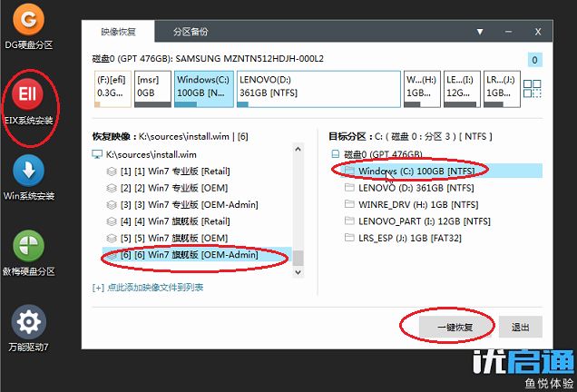Viewport: 577px width, 392px height.
Task: Close the restore window with X
Action: pyautogui.click(x=538, y=32)
